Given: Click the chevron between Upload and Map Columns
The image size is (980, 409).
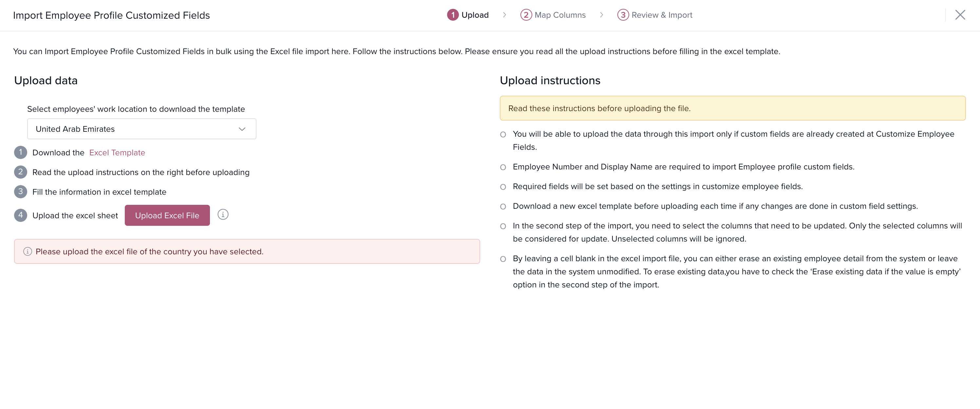Looking at the screenshot, I should 504,15.
